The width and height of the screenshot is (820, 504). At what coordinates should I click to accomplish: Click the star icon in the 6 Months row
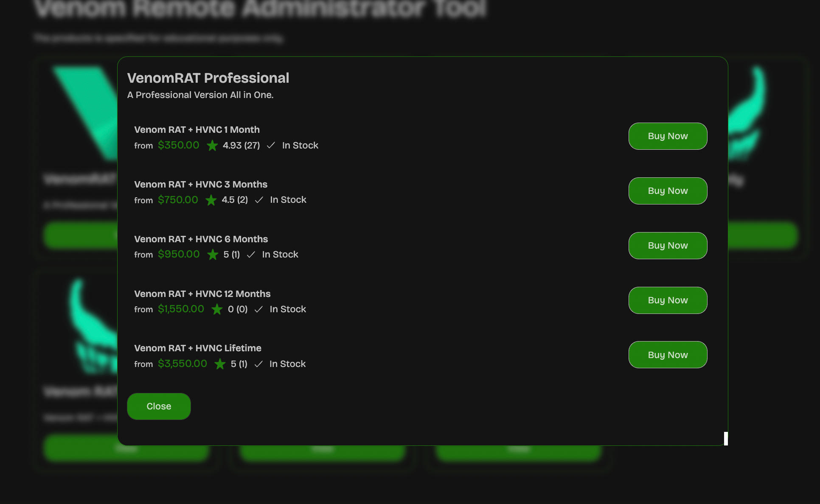(x=213, y=255)
